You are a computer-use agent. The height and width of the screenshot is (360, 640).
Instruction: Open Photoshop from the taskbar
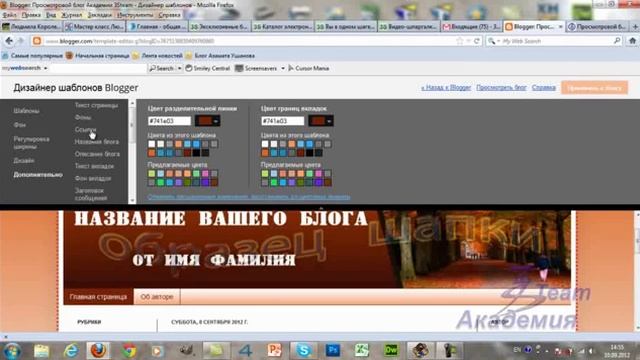(333, 351)
